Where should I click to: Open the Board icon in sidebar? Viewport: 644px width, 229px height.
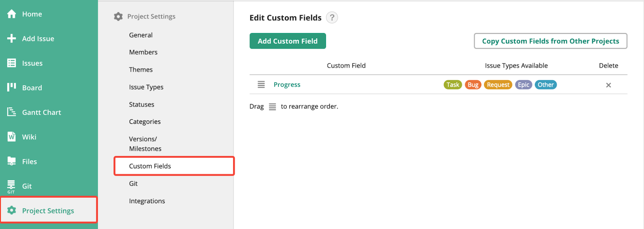tap(12, 88)
